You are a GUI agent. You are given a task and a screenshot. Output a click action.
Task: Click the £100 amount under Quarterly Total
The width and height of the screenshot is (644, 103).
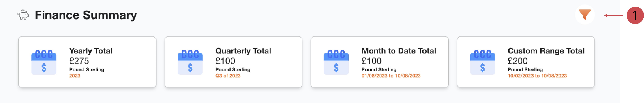[225, 61]
